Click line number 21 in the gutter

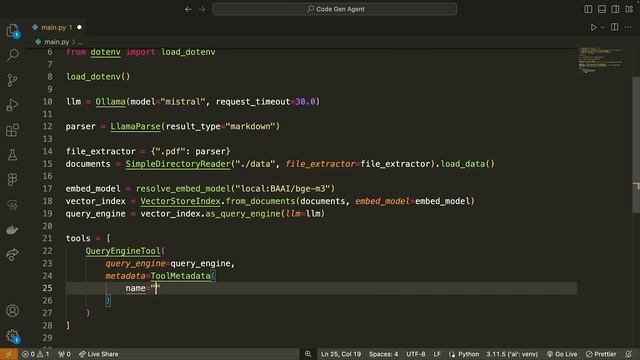pyautogui.click(x=47, y=238)
